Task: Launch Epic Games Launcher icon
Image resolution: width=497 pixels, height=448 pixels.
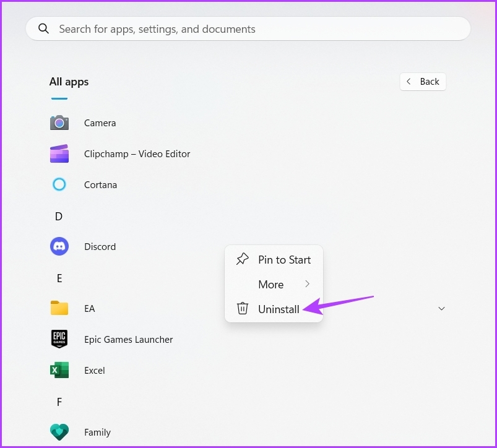Action: 59,339
